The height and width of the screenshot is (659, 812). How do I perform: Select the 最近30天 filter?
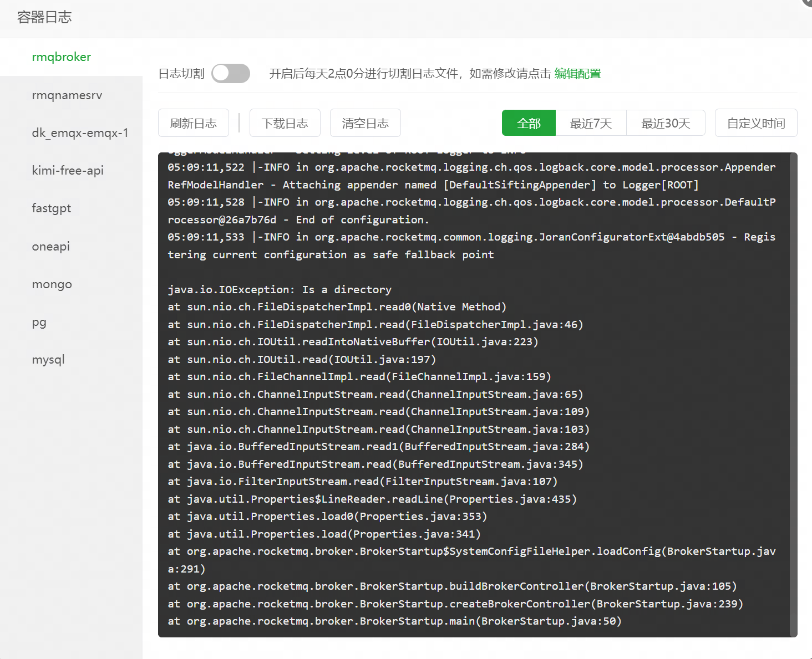666,123
